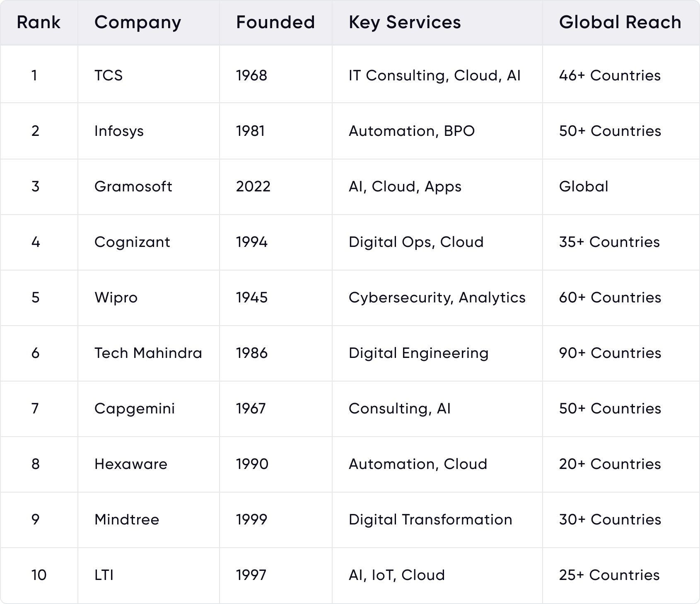Click the Company column header
Screen dimensions: 700x604
tap(138, 22)
